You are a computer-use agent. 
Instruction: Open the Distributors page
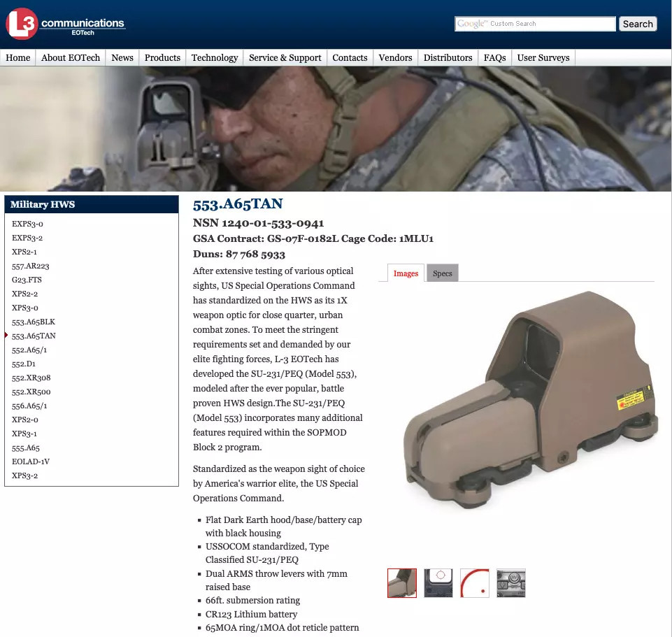[x=448, y=58]
